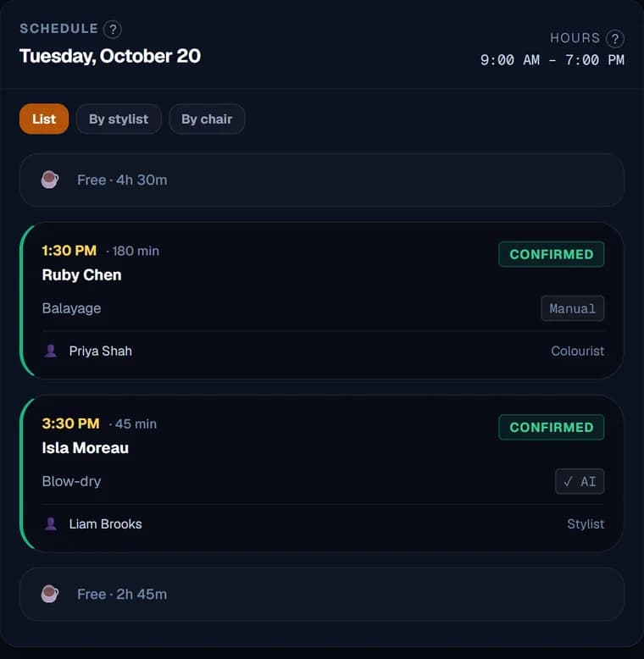Click the person icon beside Priya Shah
Viewport: 644px width, 659px height.
51,351
